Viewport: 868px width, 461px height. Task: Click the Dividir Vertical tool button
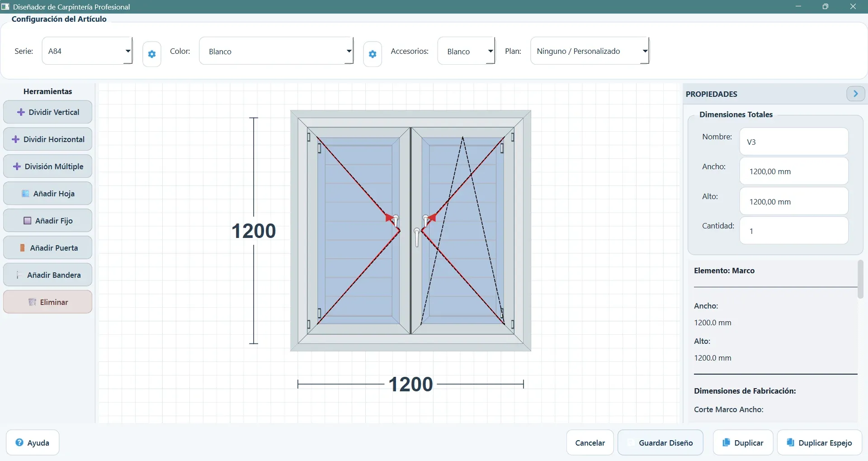47,112
